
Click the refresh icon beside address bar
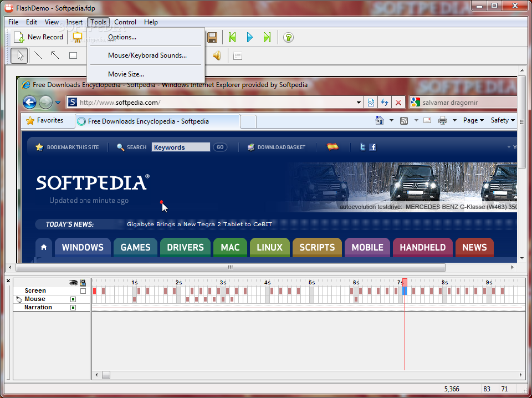pyautogui.click(x=385, y=103)
